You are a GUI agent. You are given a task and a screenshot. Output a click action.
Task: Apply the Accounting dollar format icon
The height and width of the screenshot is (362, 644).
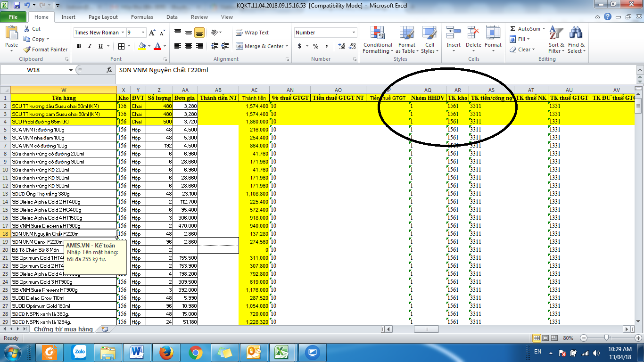point(299,46)
